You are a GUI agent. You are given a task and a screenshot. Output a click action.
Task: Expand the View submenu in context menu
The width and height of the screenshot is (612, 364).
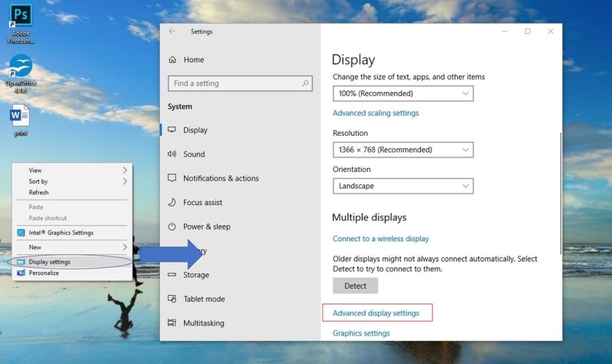72,170
